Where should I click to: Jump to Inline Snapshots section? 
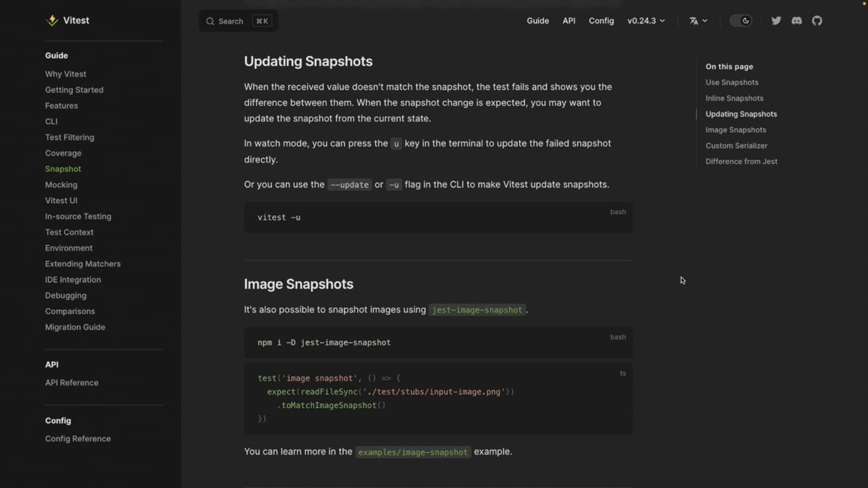[734, 98]
